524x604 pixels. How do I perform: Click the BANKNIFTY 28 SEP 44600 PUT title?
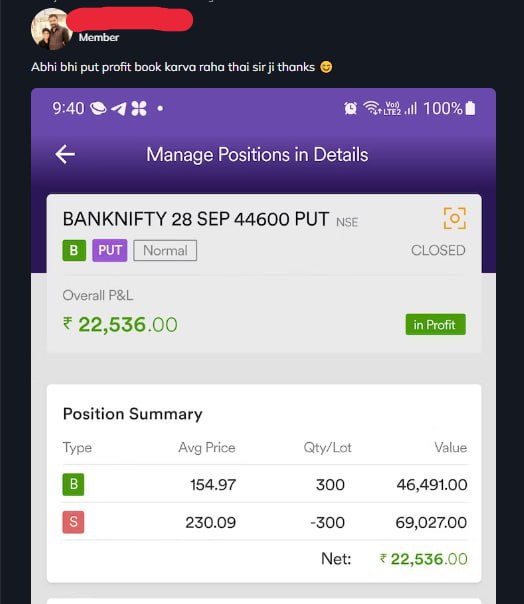click(x=196, y=219)
